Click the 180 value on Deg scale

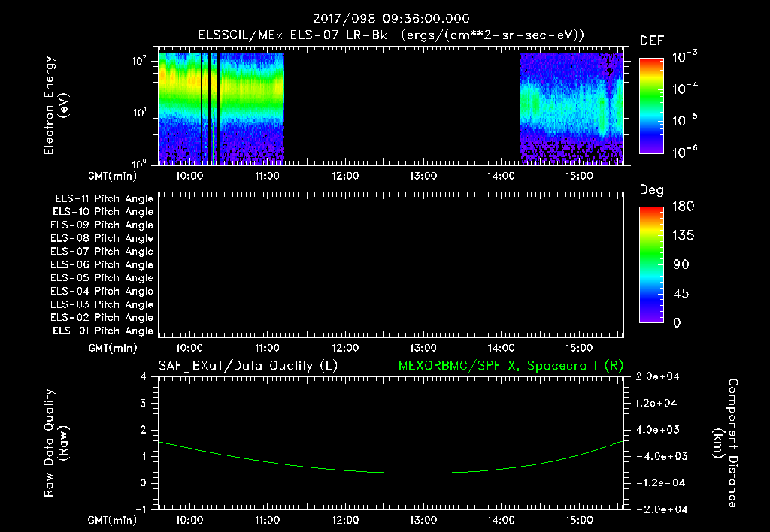point(683,207)
